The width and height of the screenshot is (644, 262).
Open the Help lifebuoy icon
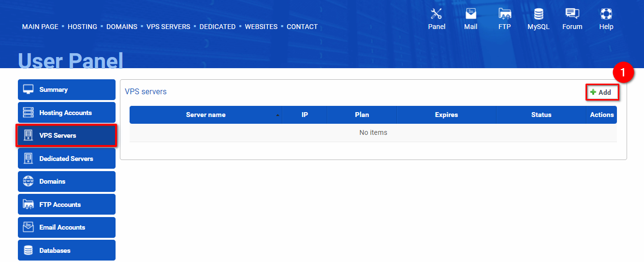point(606,14)
